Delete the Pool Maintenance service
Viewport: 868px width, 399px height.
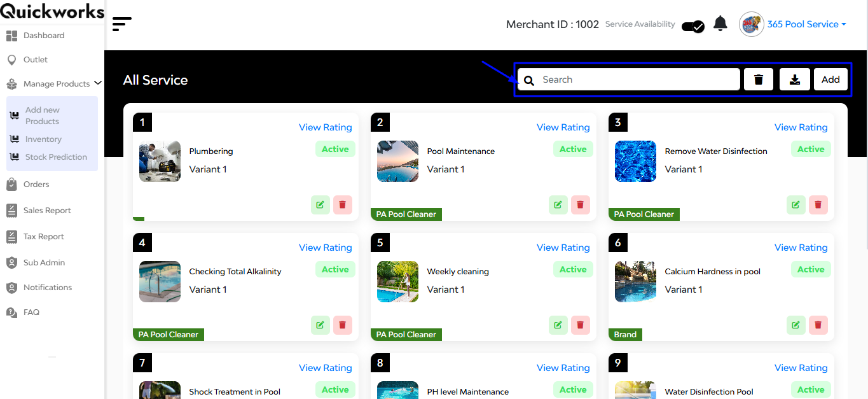tap(581, 205)
